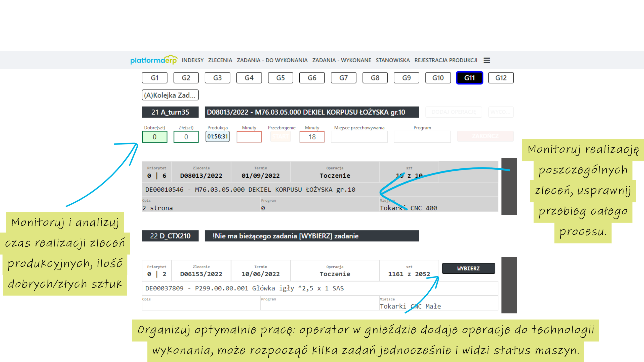Screen dimensions: 644x362
Task: Click the 21 A_turn35 machine header
Action: pos(170,112)
